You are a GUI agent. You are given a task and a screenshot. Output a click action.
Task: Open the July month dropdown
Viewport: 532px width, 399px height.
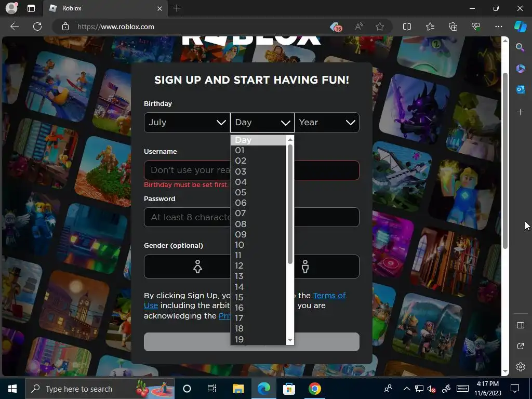coord(187,123)
